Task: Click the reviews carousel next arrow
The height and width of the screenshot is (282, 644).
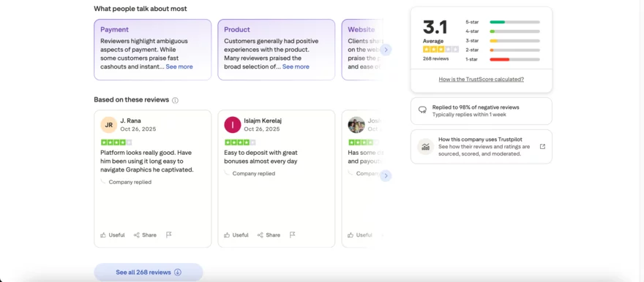Action: click(x=386, y=176)
